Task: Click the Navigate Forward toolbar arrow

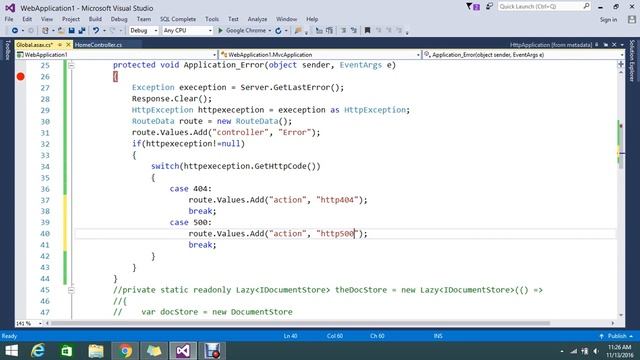Action: click(x=31, y=31)
